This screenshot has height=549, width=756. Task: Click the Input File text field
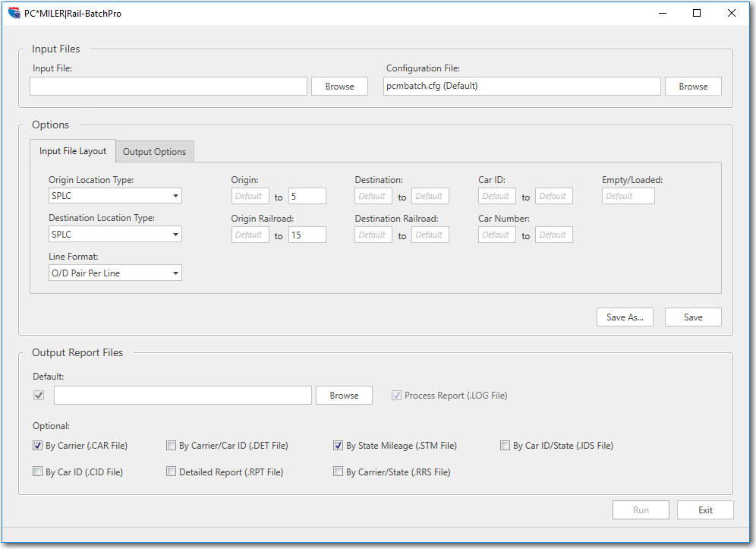click(x=169, y=87)
